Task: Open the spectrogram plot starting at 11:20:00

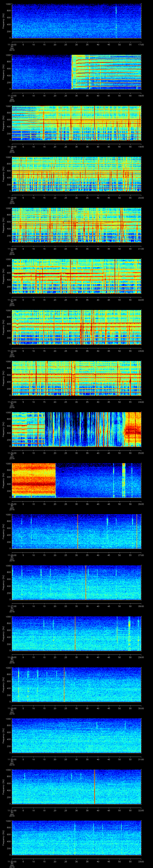Action: click(x=76, y=225)
